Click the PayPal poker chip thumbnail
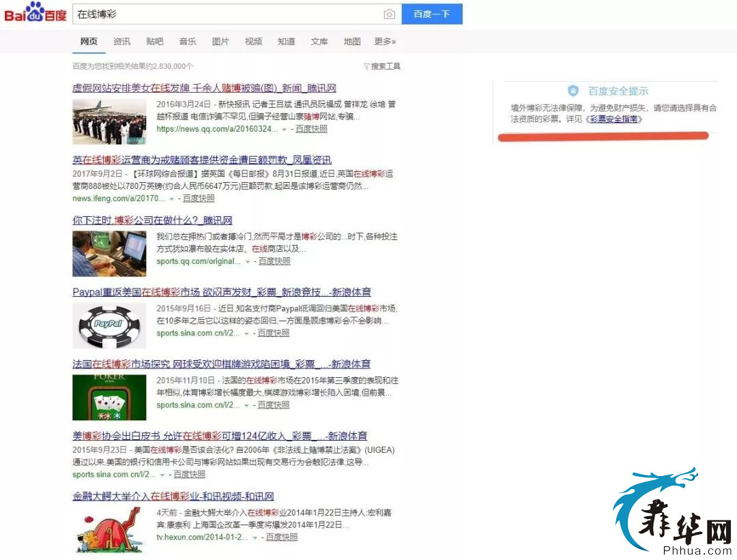Screen dimensions: 737x560 point(109,325)
